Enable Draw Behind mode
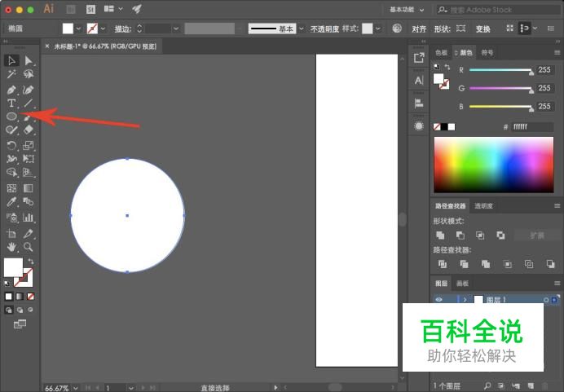Screen dimensions: 564x392 pyautogui.click(x=20, y=310)
